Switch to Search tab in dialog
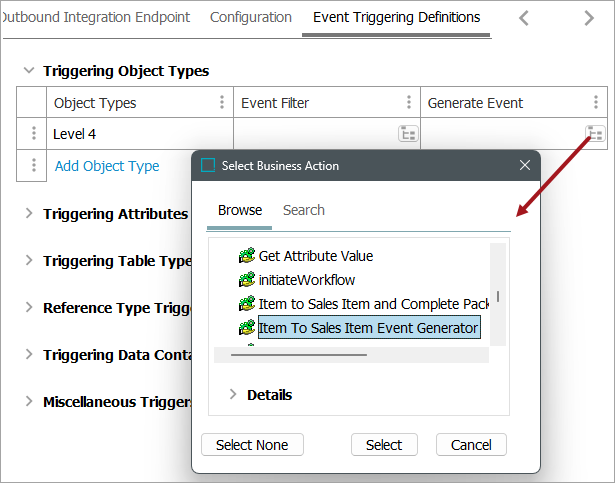The height and width of the screenshot is (483, 615). [304, 210]
